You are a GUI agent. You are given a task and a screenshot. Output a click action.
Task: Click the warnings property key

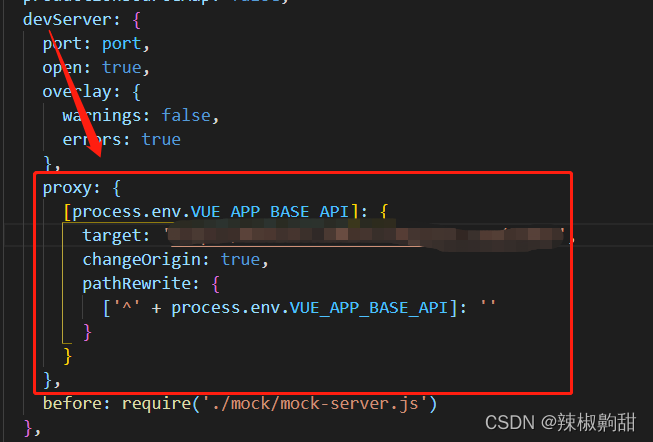(x=102, y=116)
